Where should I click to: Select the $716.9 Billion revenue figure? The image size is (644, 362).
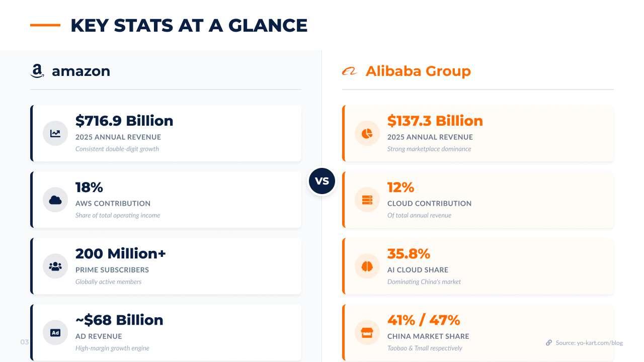pyautogui.click(x=124, y=121)
